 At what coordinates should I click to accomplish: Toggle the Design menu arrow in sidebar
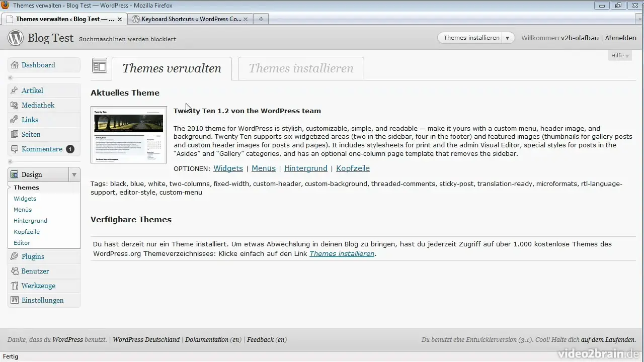74,174
